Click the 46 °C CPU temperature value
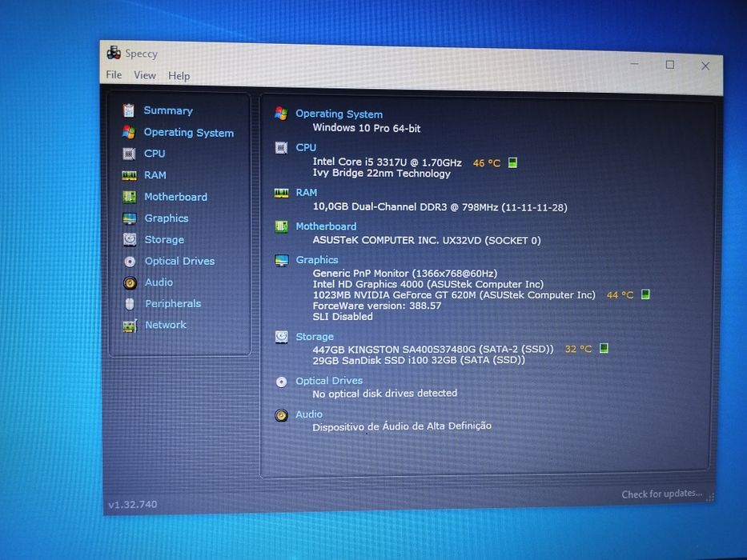 pyautogui.click(x=487, y=163)
